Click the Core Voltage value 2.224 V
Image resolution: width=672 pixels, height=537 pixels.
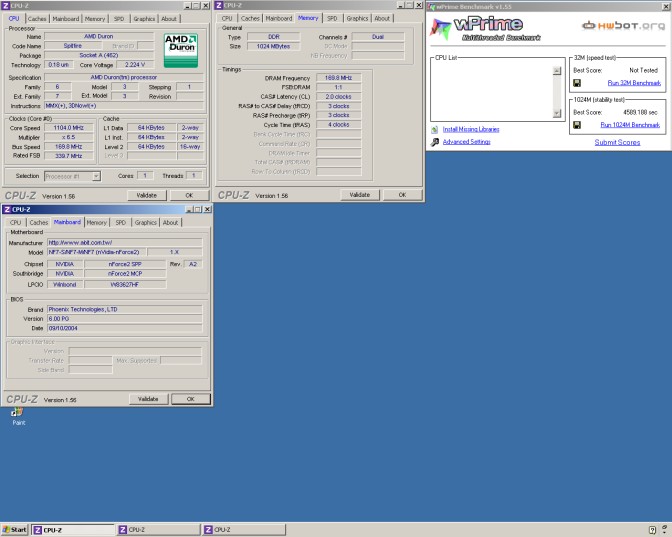pyautogui.click(x=135, y=65)
